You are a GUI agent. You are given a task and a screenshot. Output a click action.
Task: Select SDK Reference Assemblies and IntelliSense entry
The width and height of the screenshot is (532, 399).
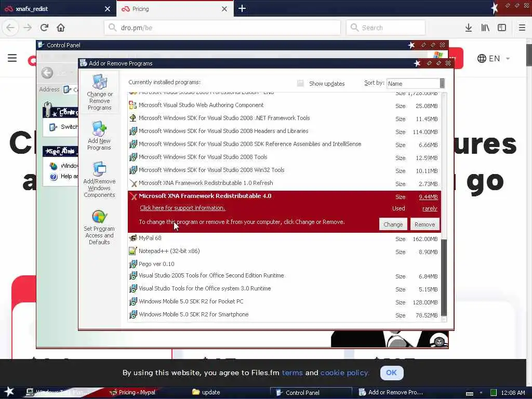click(x=284, y=144)
